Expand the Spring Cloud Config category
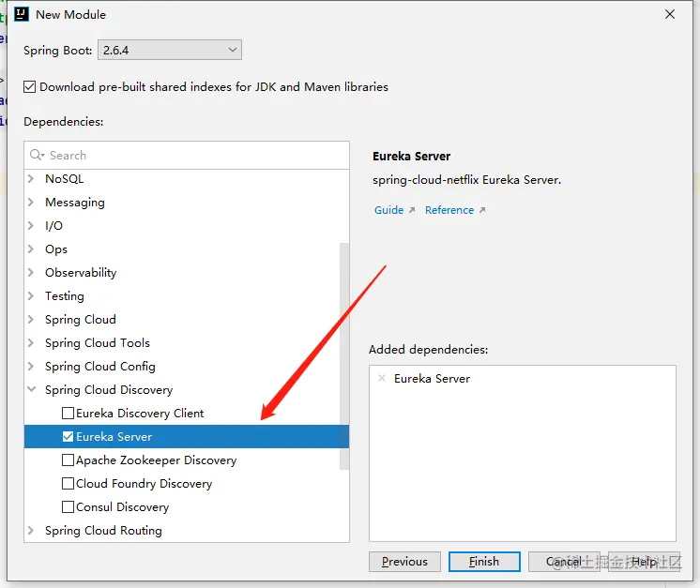The height and width of the screenshot is (588, 700). coord(31,367)
